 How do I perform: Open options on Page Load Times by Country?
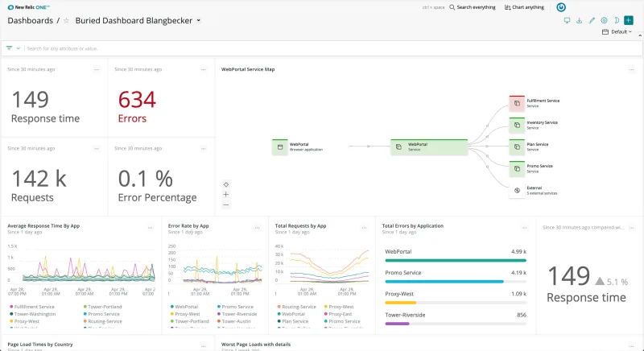tap(204, 346)
